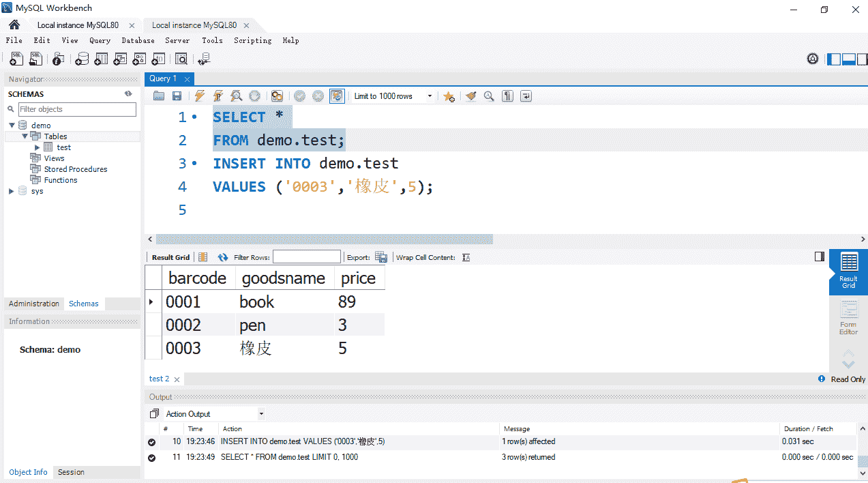Toggle the left sidebar panel visibility
868x483 pixels.
click(834, 59)
